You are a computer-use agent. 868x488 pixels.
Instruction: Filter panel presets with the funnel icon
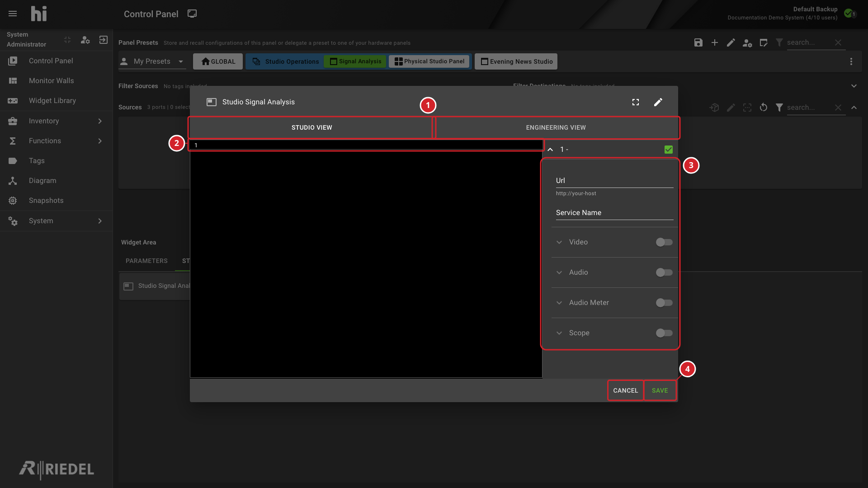point(779,42)
